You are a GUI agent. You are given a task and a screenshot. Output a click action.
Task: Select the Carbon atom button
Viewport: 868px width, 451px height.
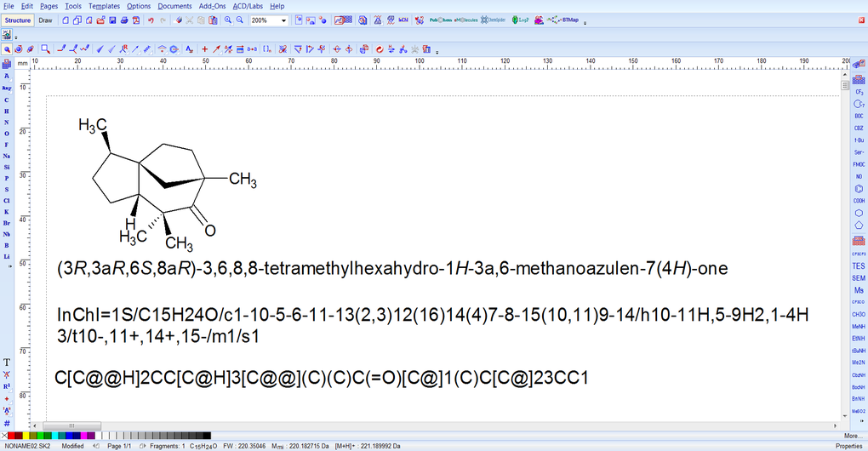(x=7, y=100)
